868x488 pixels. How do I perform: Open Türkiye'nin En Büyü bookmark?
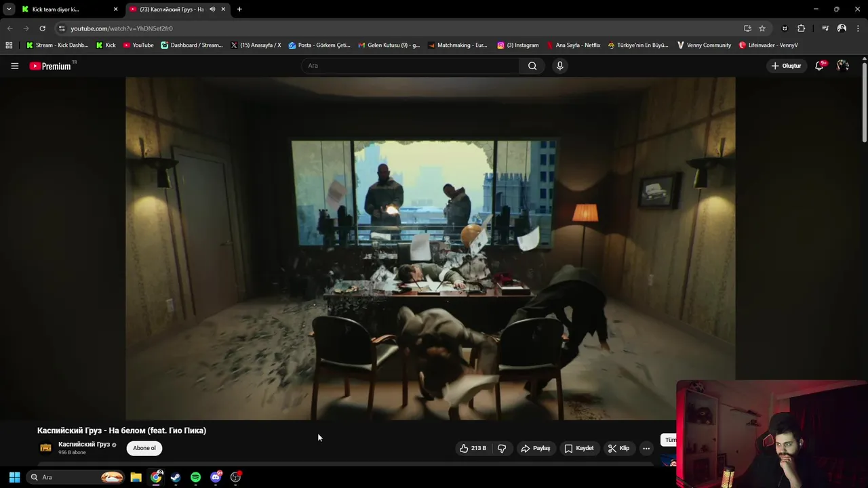click(638, 45)
